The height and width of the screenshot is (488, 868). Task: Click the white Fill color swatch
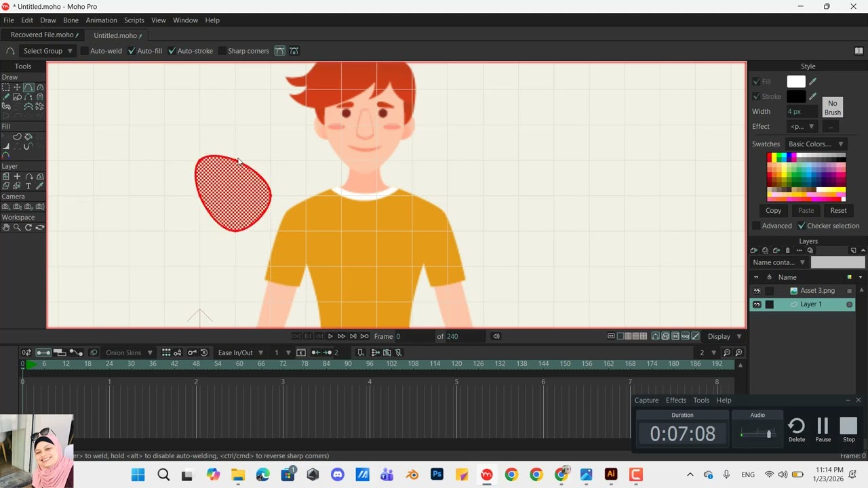796,81
